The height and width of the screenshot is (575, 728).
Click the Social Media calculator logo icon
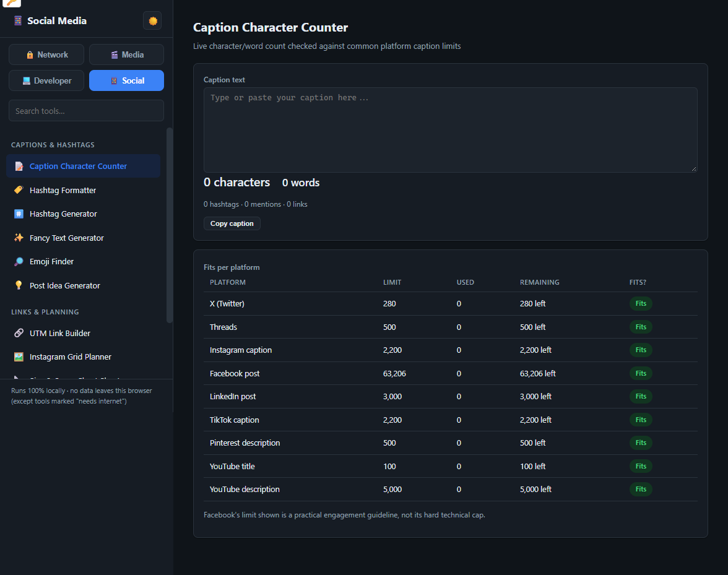17,21
